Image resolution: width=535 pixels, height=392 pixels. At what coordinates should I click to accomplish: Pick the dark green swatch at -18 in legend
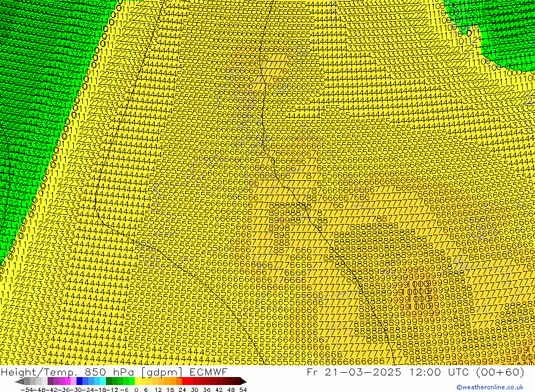click(x=109, y=382)
